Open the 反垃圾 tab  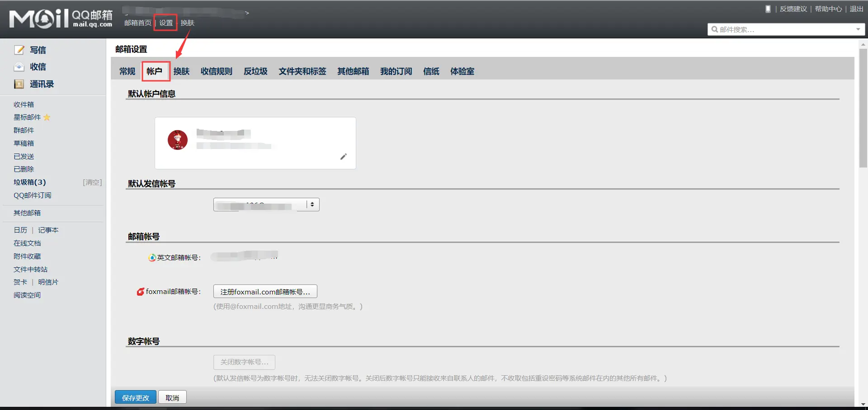pyautogui.click(x=255, y=71)
